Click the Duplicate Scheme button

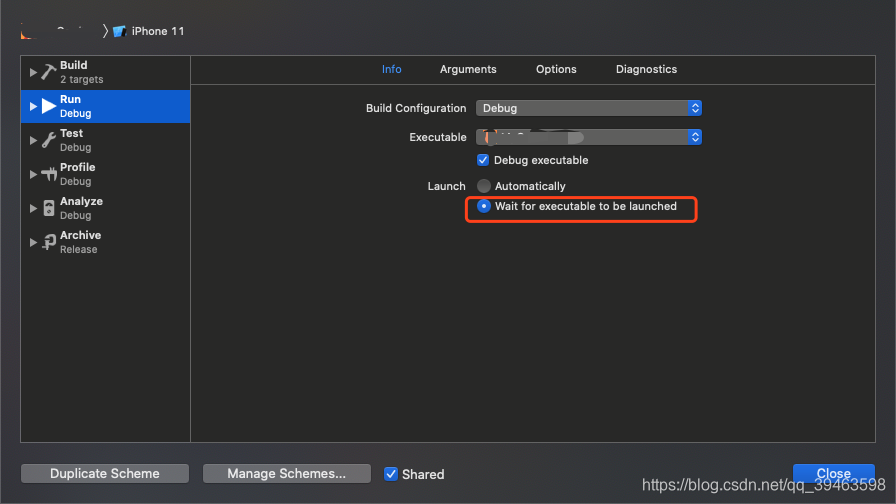click(x=105, y=473)
